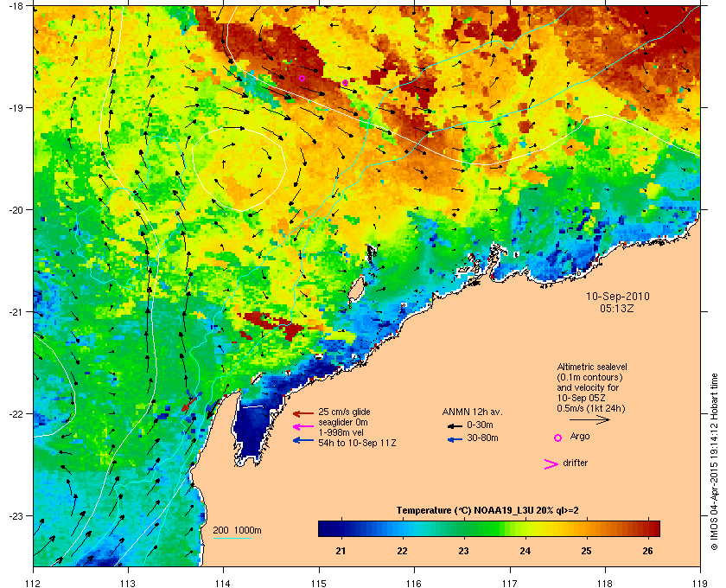The image size is (726, 588).
Task: Click the longitude axis label 115
Action: [319, 583]
